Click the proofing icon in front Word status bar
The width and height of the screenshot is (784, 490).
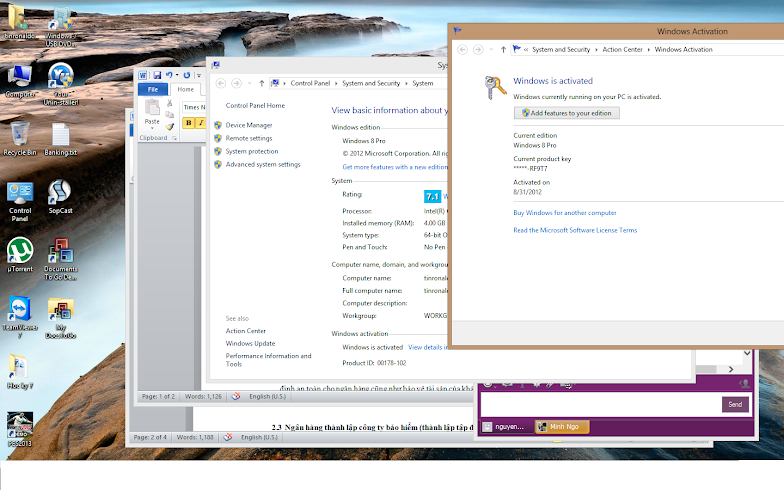click(236, 396)
